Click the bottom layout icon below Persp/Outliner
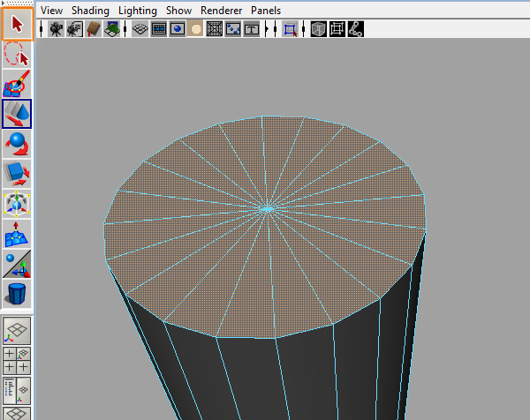This screenshot has width=530, height=420. pyautogui.click(x=17, y=414)
